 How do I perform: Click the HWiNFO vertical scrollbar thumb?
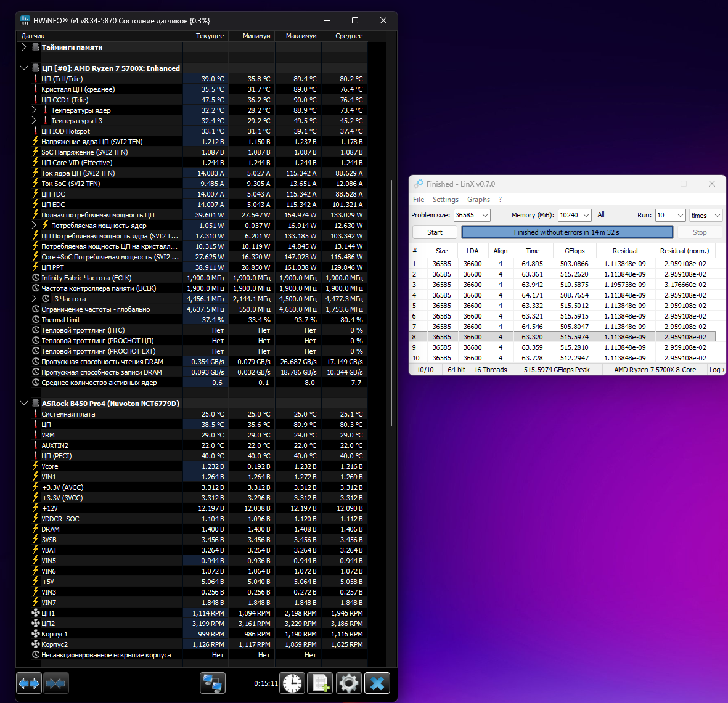(x=391, y=303)
